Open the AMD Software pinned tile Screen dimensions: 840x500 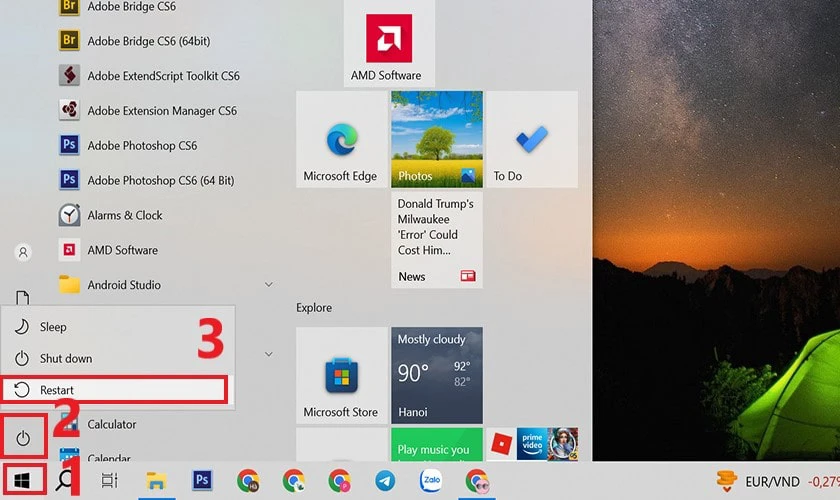tap(389, 43)
